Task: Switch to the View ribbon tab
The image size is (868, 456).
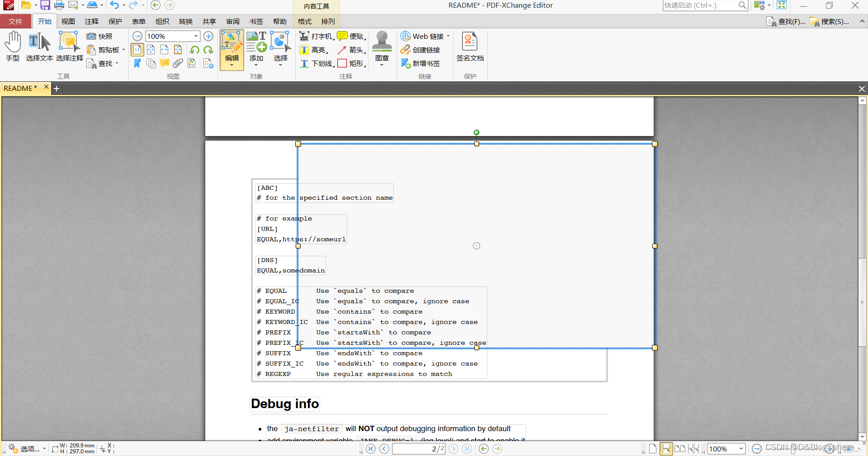Action: [68, 21]
